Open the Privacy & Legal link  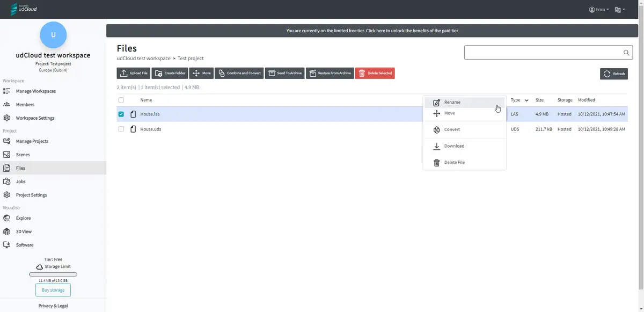(53, 306)
